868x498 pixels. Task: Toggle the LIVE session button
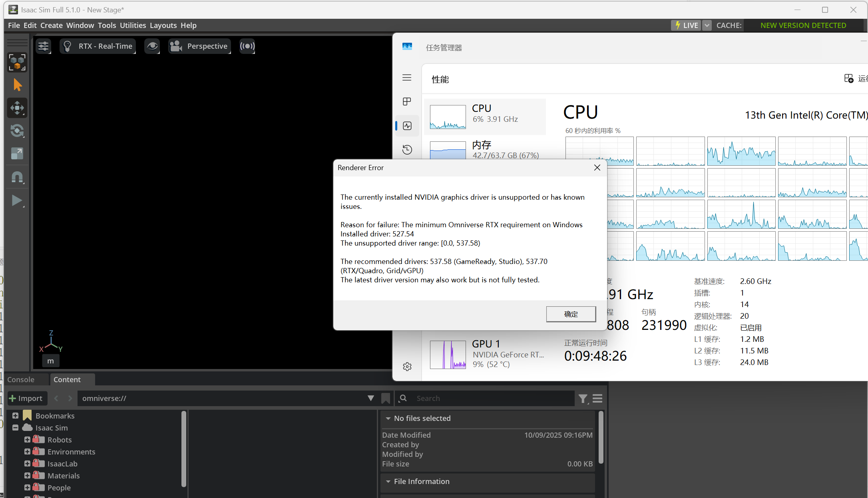[x=686, y=25]
